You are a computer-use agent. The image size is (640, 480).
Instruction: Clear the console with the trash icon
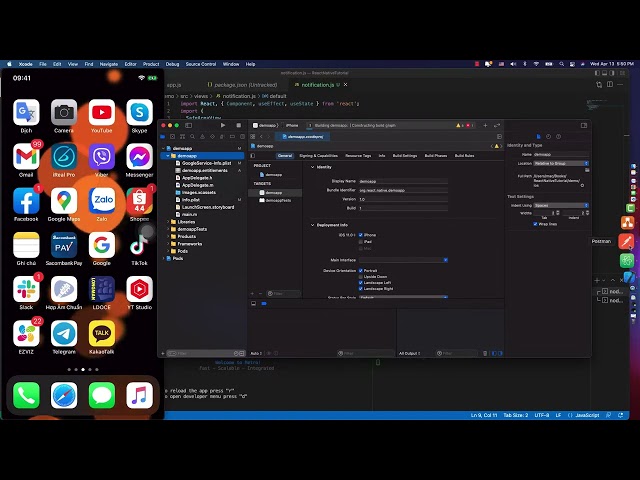pos(485,353)
